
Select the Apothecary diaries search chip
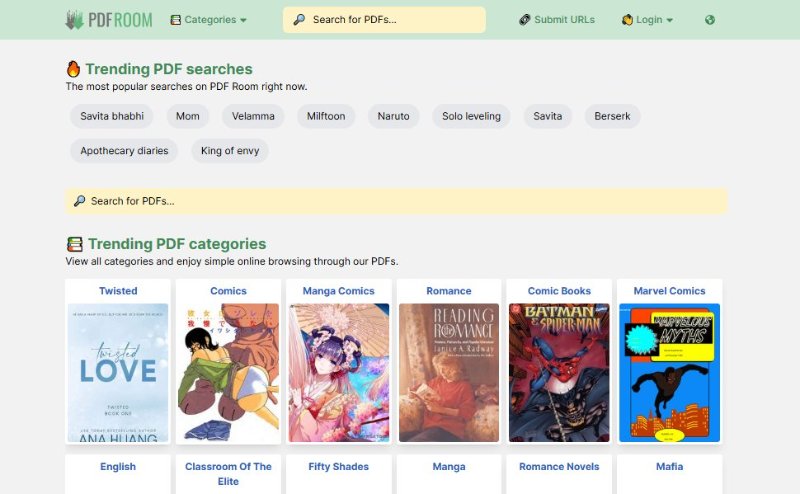(124, 151)
